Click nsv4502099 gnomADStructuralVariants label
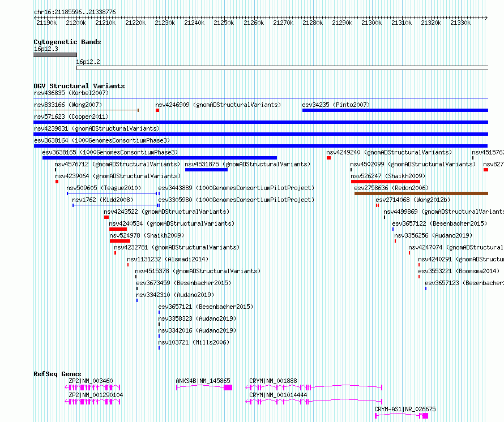The image size is (504, 422). click(x=413, y=164)
